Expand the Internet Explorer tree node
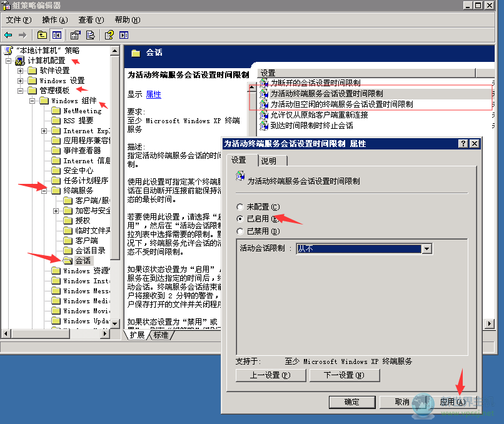The width and height of the screenshot is (504, 424). point(44,131)
